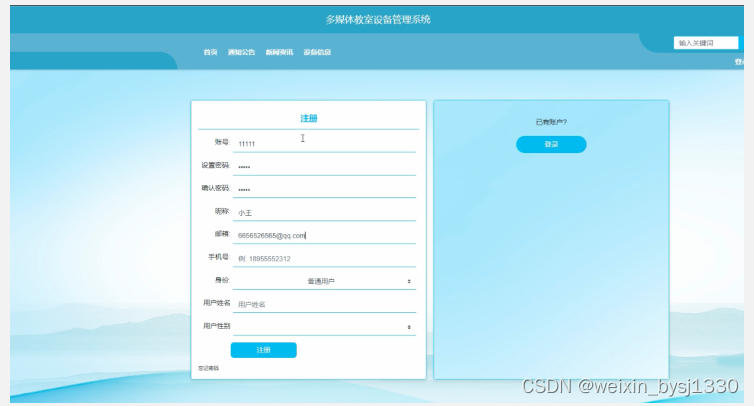Screen dimensions: 754x406
Task: Submit form with the blue 注册 button
Action: click(264, 350)
